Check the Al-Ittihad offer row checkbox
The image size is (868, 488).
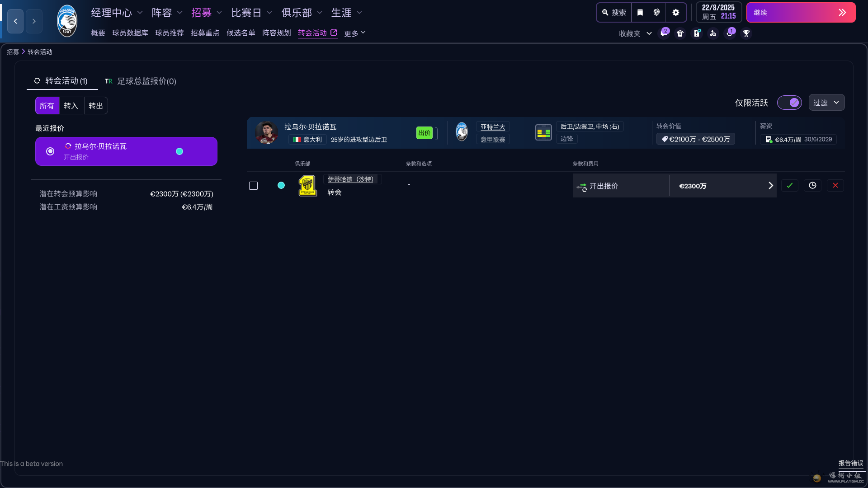[x=254, y=186]
